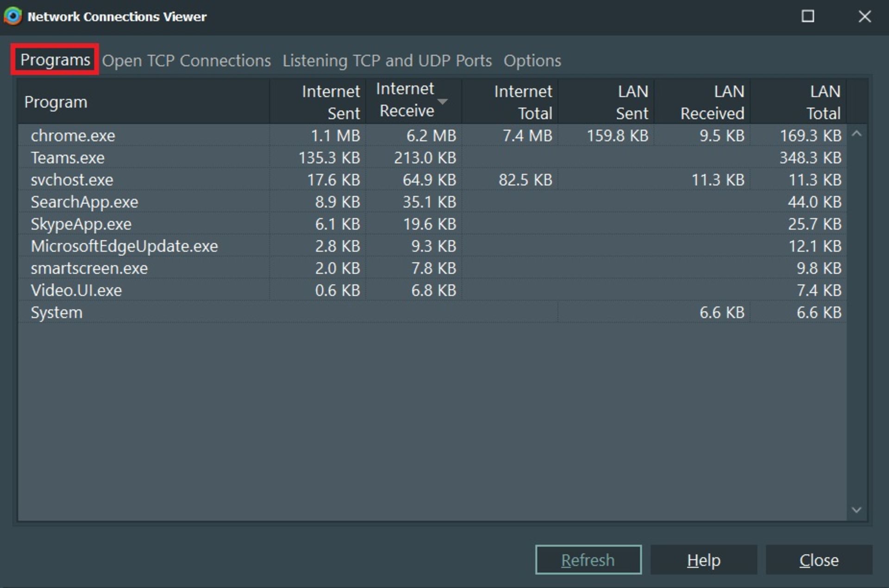Click the scrollbar up arrow

click(x=857, y=134)
